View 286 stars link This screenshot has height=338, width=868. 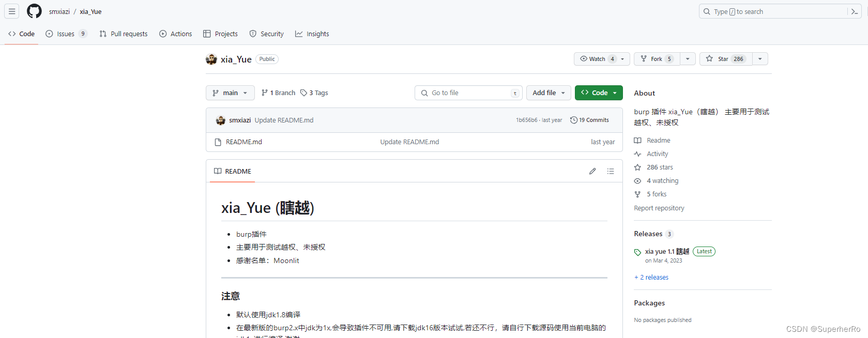pyautogui.click(x=654, y=167)
